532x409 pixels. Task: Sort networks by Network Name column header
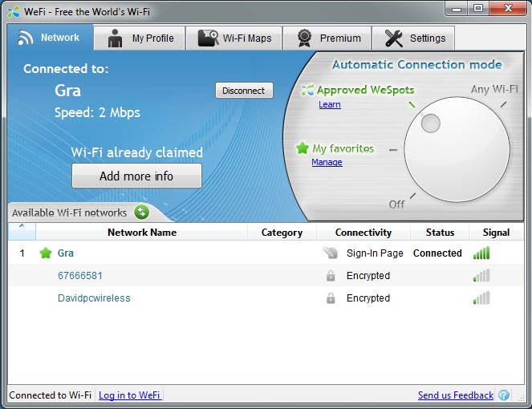tap(142, 233)
